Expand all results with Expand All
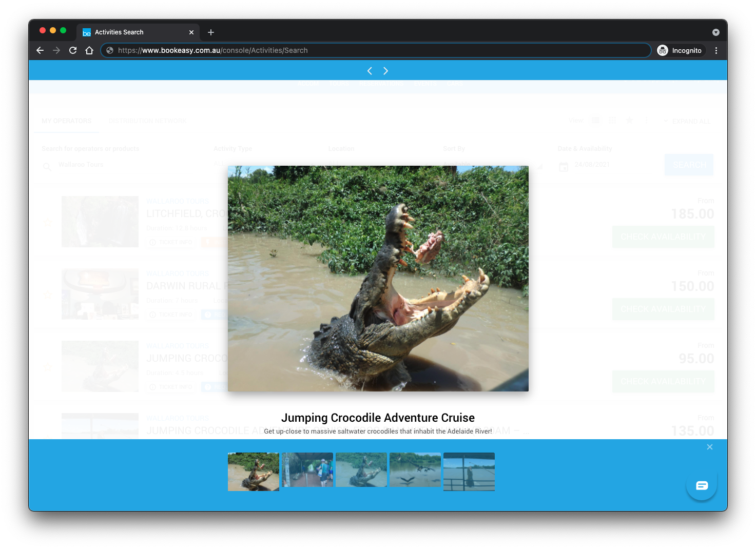This screenshot has width=756, height=549. pyautogui.click(x=687, y=121)
